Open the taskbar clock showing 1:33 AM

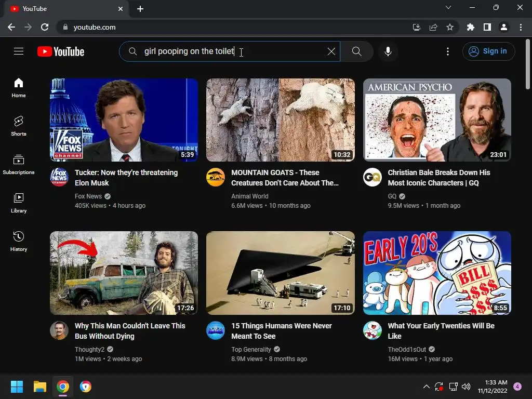[493, 387]
